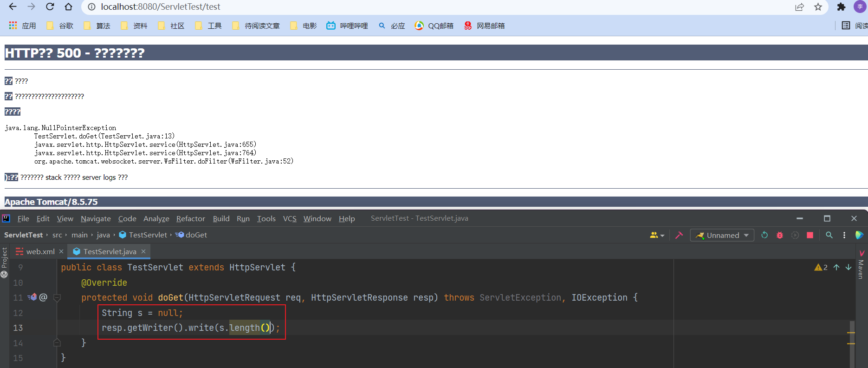This screenshot has width=868, height=368.
Task: Open the 工具 bookmark folder
Action: click(x=208, y=26)
